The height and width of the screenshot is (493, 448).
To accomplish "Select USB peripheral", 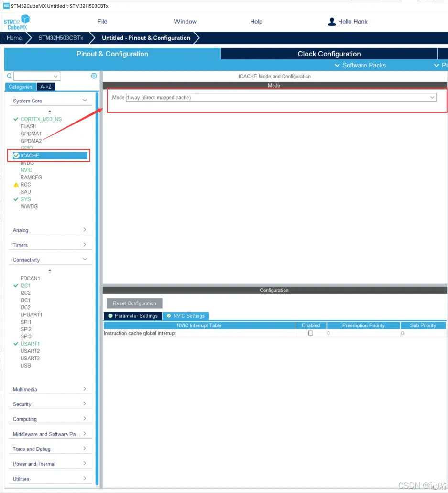I will pos(25,366).
